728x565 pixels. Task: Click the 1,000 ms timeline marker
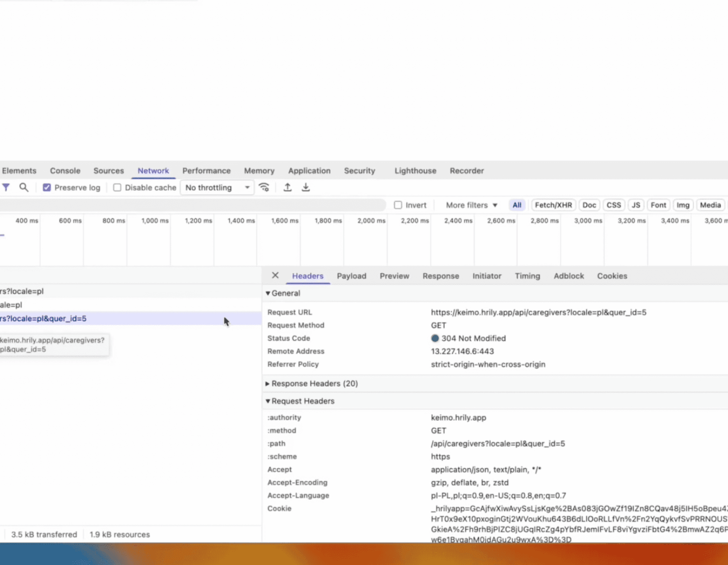(x=155, y=221)
